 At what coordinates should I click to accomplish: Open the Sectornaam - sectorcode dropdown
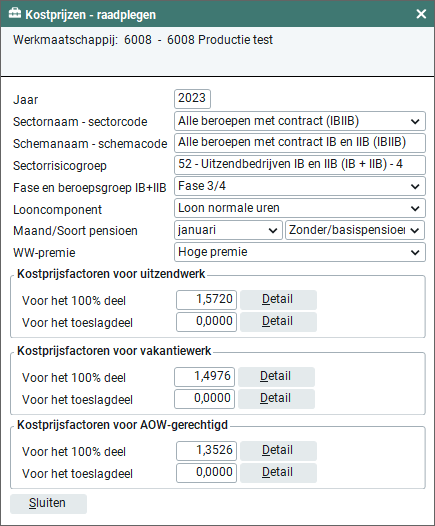click(300, 121)
